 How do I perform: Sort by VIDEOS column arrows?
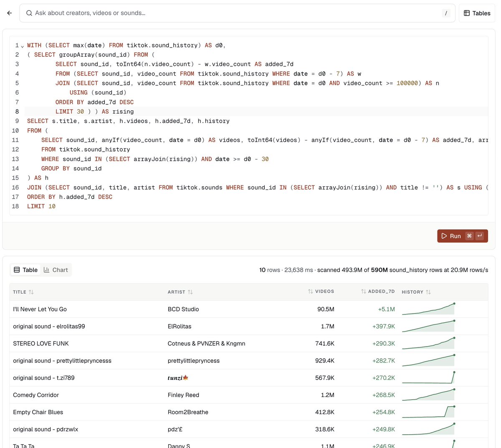(310, 291)
